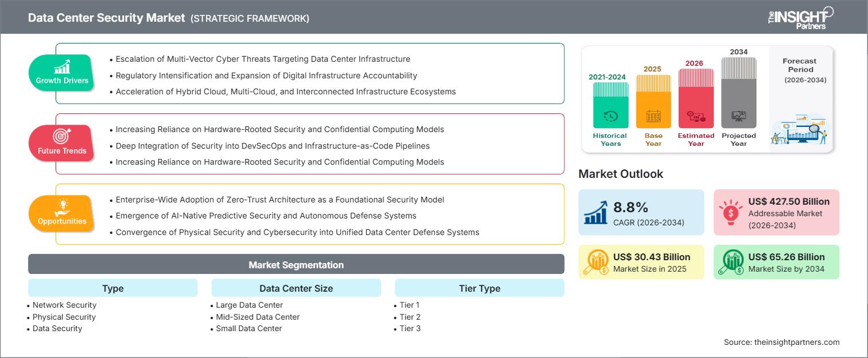This screenshot has width=868, height=358.
Task: Click the 'US$ 65.26 Billion' value
Action: pyautogui.click(x=787, y=257)
